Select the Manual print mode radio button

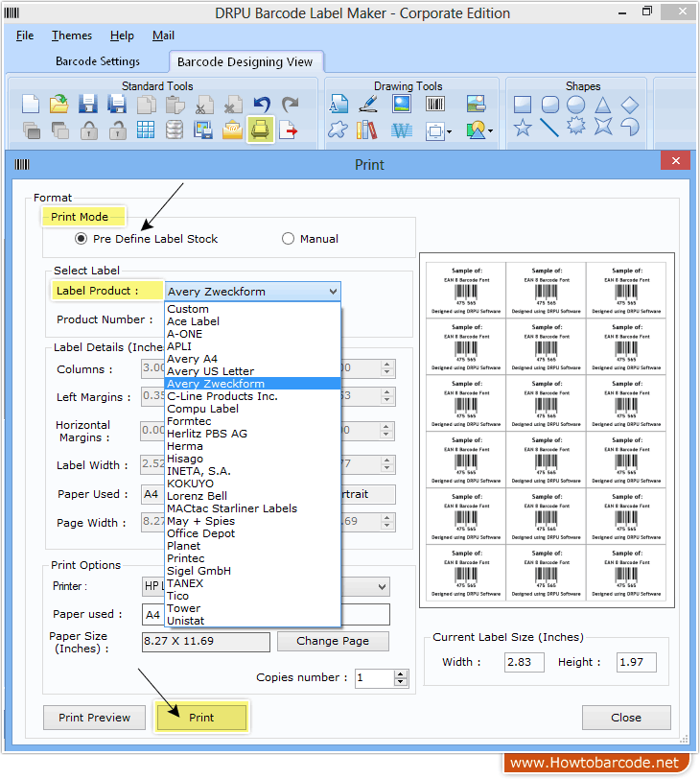tap(288, 239)
